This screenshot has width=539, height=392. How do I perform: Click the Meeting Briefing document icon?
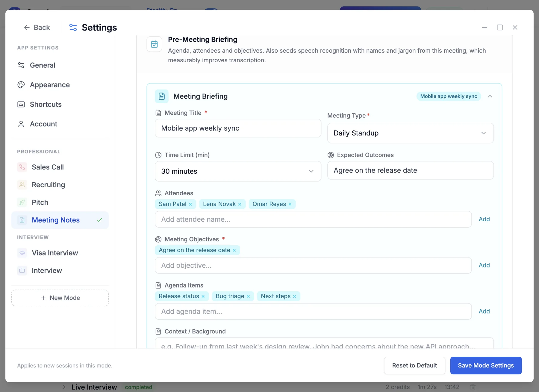pyautogui.click(x=162, y=96)
